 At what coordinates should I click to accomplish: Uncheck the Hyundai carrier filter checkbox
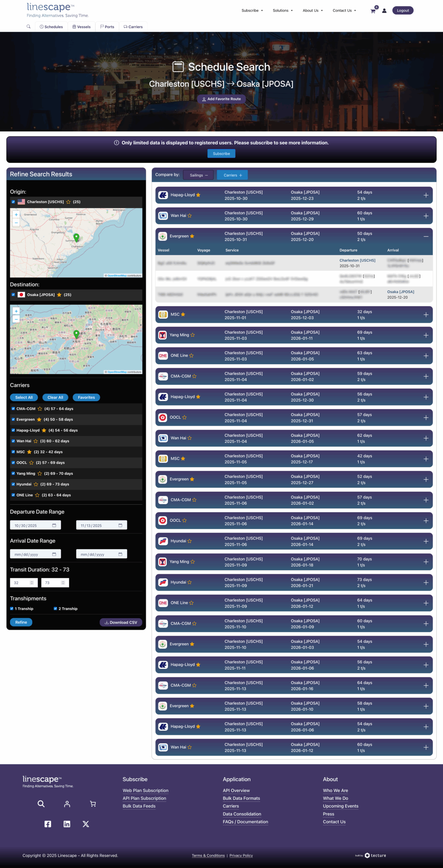click(13, 484)
